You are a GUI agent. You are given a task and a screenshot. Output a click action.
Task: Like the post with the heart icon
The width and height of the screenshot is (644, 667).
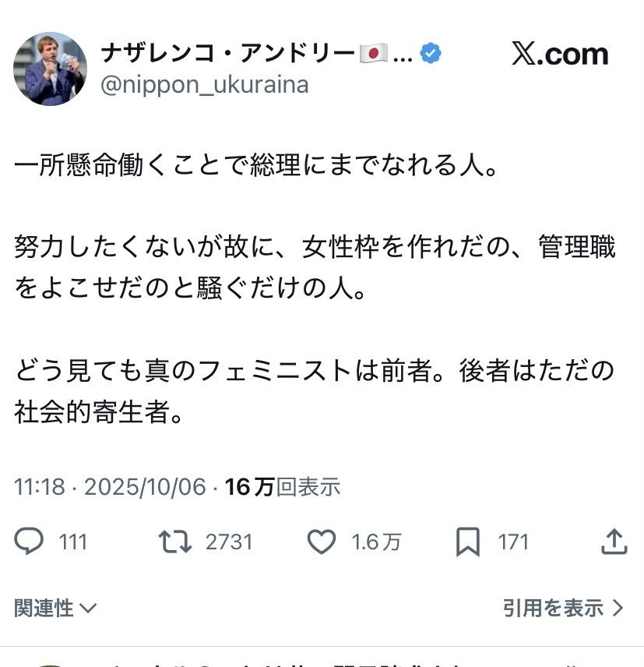321,542
